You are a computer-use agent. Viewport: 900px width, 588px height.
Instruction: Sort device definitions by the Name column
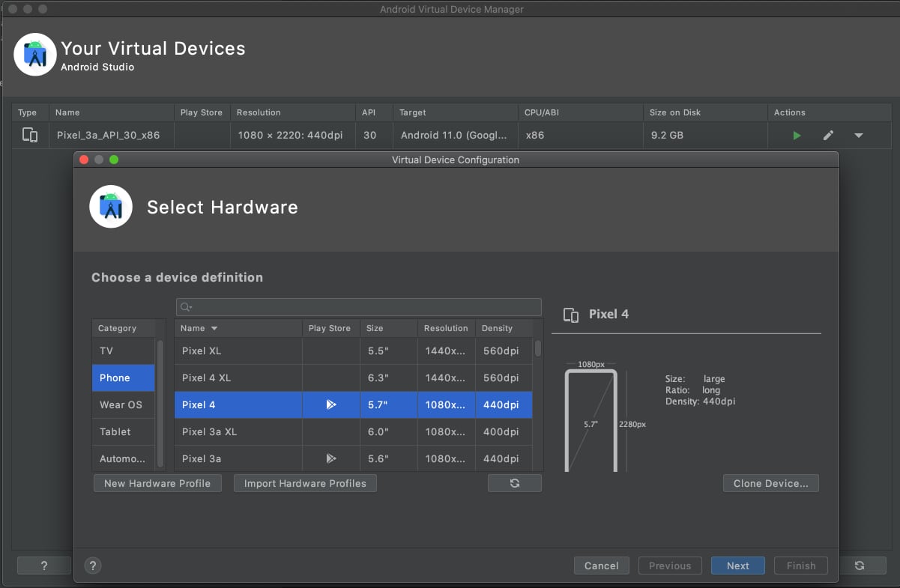click(238, 328)
